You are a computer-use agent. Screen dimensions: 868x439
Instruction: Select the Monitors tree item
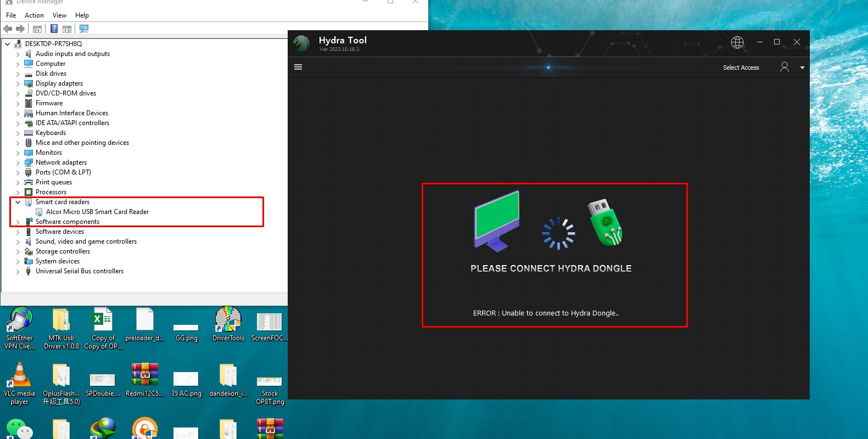tap(49, 153)
